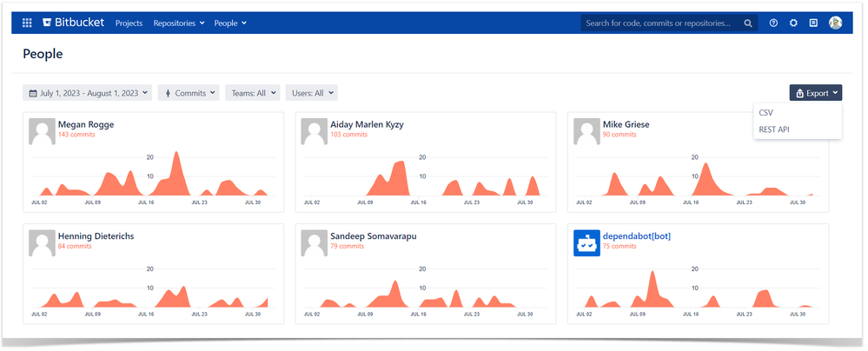This screenshot has width=868, height=351.
Task: Expand the Teams: All filter
Action: [x=253, y=93]
